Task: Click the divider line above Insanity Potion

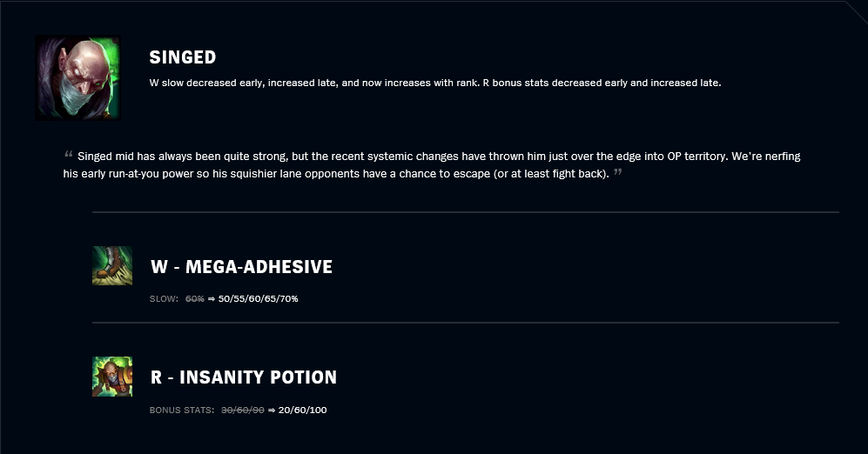Action: tap(466, 323)
